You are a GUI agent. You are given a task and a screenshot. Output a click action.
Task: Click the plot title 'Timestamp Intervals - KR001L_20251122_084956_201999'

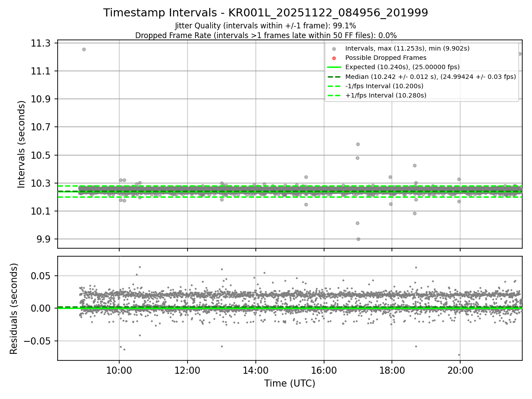pos(266,13)
